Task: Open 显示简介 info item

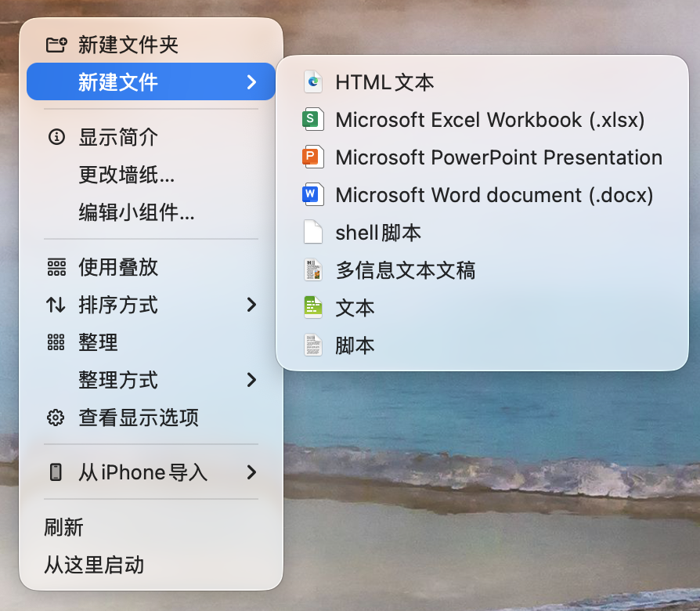Action: tap(118, 137)
